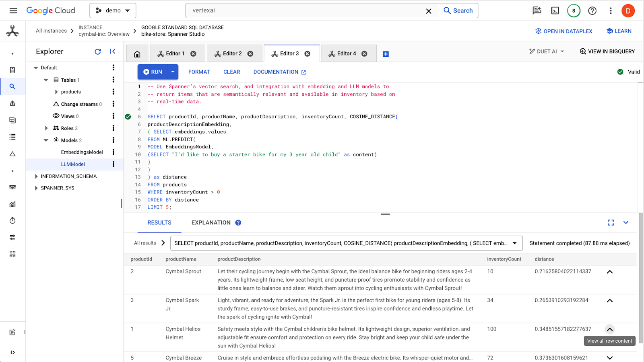Expand the Cymbal Breeze row content
Viewport: 644px width, 362px height.
(x=610, y=358)
